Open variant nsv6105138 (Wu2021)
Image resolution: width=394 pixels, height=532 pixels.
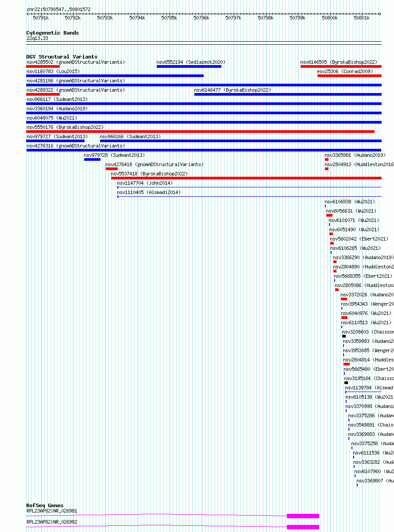[370, 397]
